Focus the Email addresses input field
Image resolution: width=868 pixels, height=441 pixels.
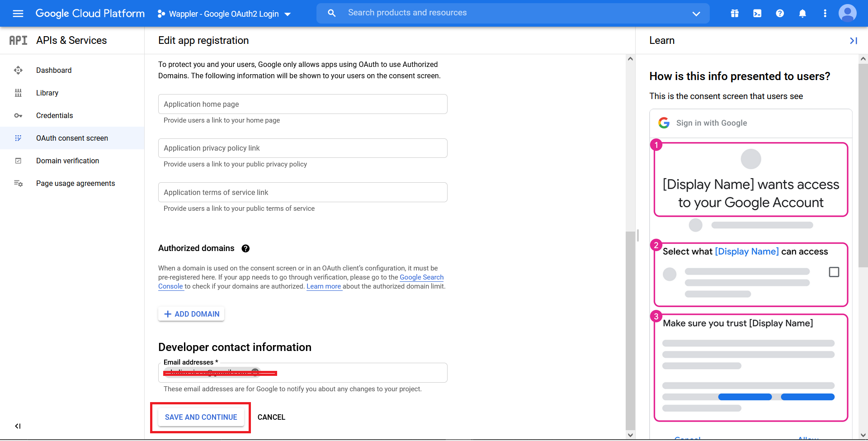click(x=302, y=373)
